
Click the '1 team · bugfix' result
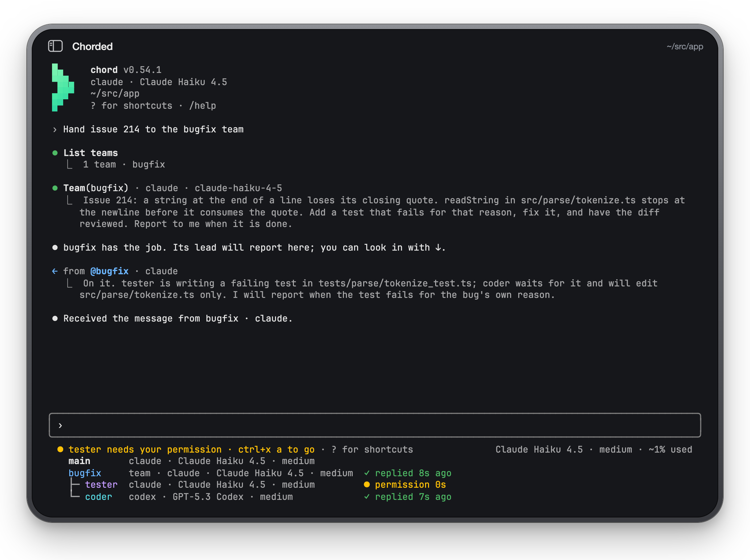124,164
